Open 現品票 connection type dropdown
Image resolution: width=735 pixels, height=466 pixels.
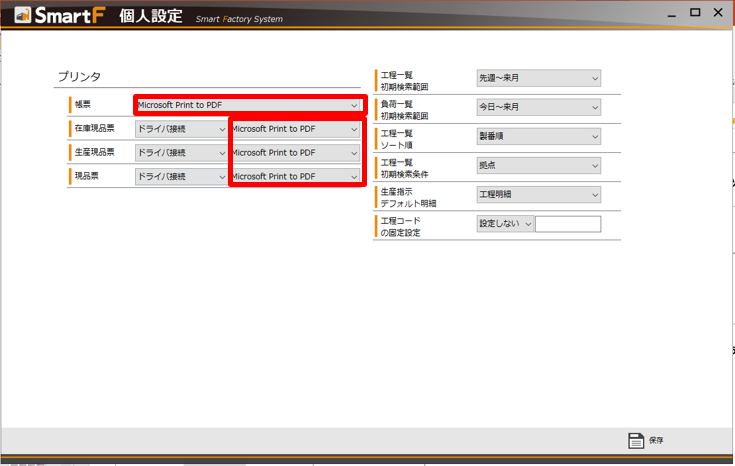181,177
